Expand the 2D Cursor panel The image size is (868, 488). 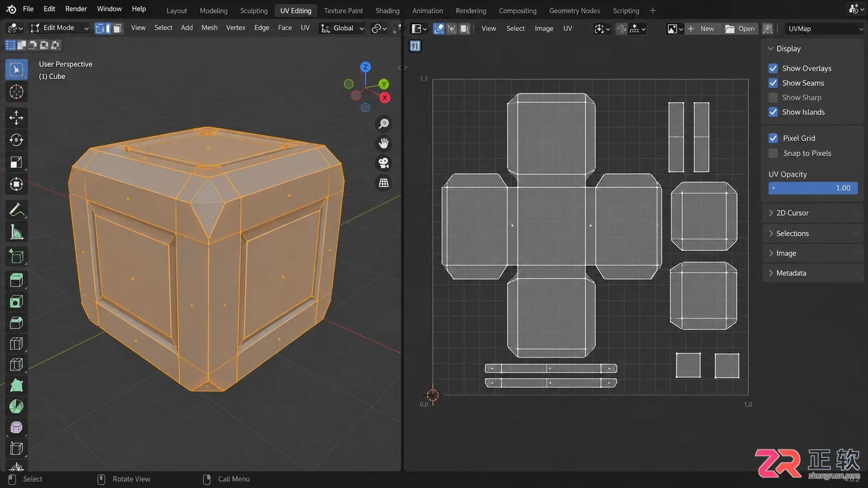pyautogui.click(x=813, y=213)
